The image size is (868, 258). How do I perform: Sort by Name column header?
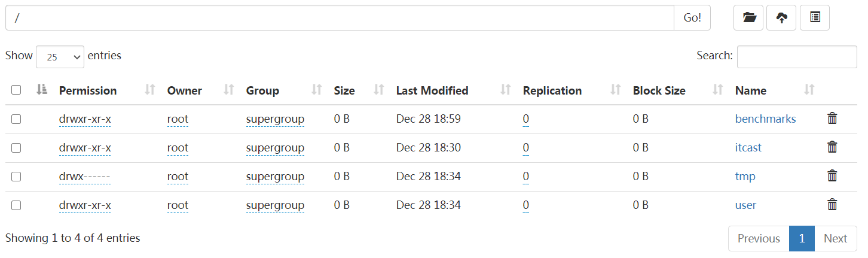coord(751,90)
